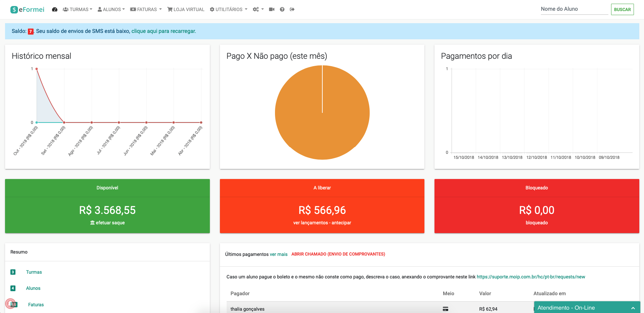Screen dimensions: 644x313
Task: Click the logout arrow icon
Action: [x=292, y=9]
